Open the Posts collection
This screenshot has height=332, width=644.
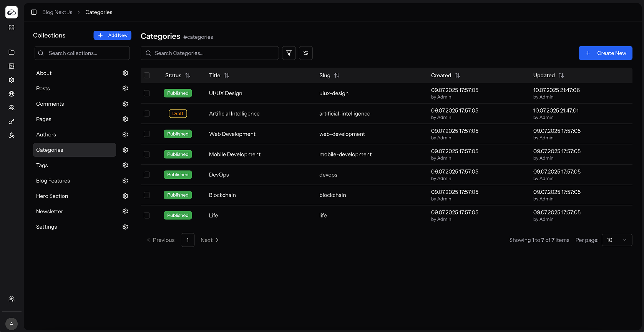(x=75, y=88)
